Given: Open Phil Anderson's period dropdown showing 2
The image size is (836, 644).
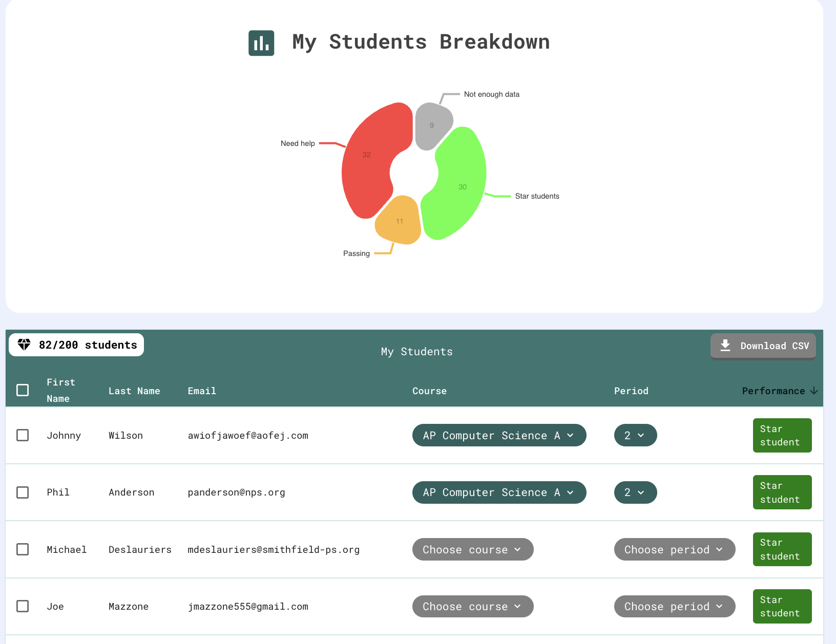Looking at the screenshot, I should (x=635, y=492).
